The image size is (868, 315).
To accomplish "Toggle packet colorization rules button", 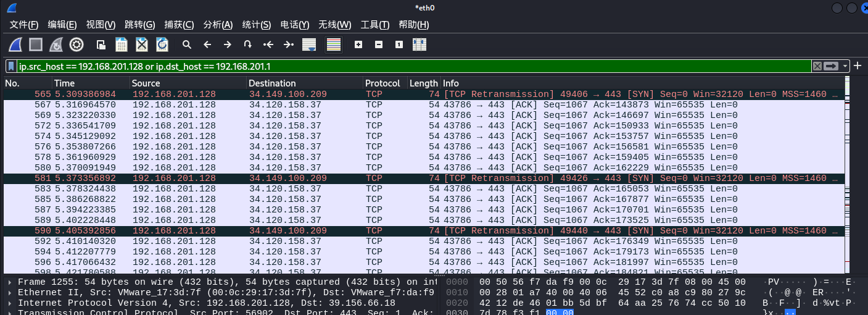I will coord(334,44).
